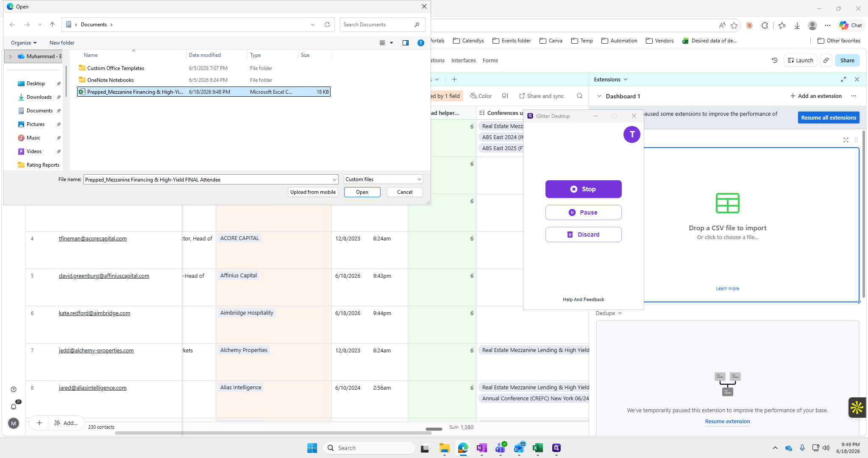Add a new table plus icon
868x458 pixels.
point(454,79)
